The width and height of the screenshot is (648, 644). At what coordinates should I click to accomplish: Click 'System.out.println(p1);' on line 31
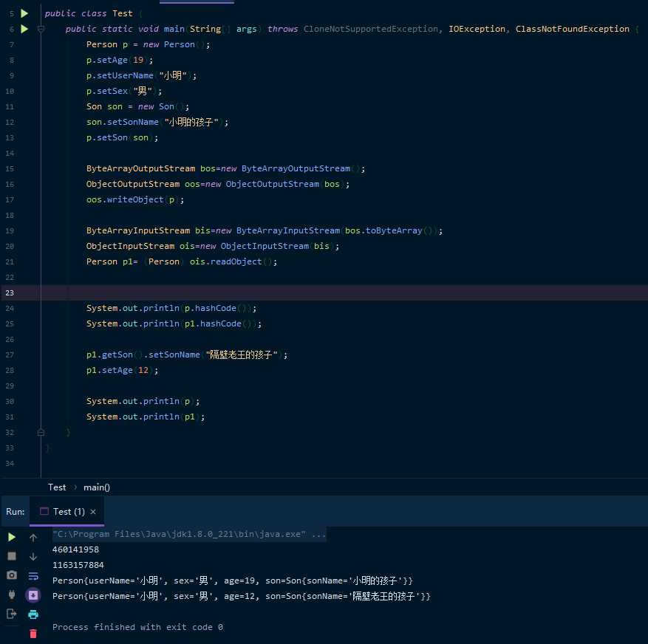(146, 417)
